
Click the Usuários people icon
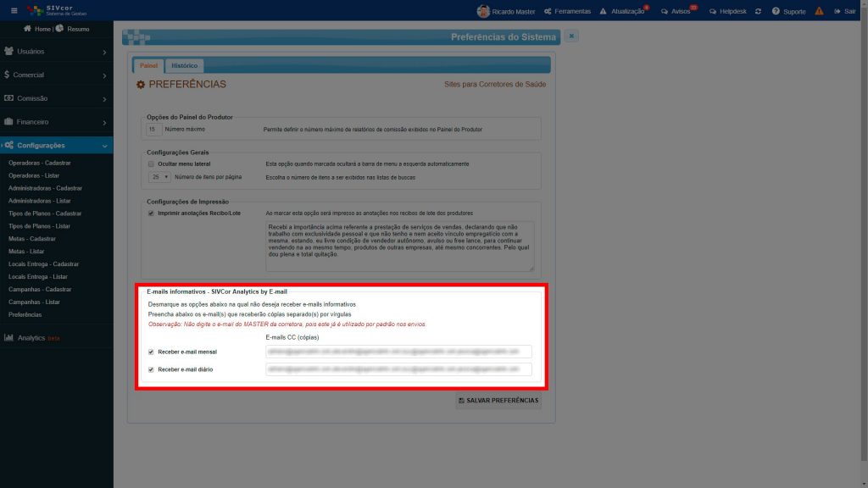(8, 51)
